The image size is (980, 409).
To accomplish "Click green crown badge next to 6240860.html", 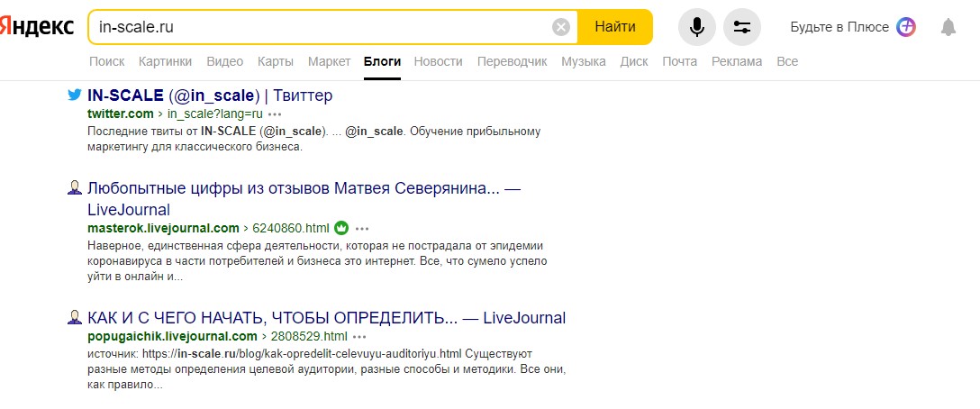I will (x=341, y=228).
